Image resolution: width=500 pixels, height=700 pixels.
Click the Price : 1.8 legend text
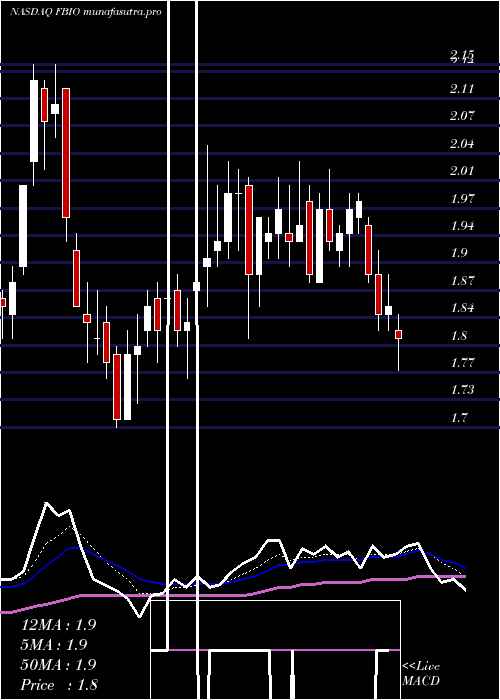59,685
